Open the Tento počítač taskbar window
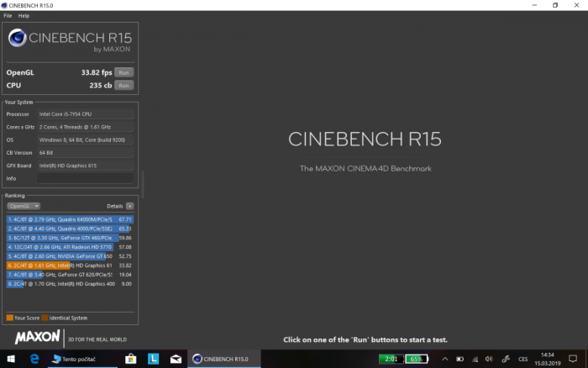588x368 pixels. click(81, 359)
